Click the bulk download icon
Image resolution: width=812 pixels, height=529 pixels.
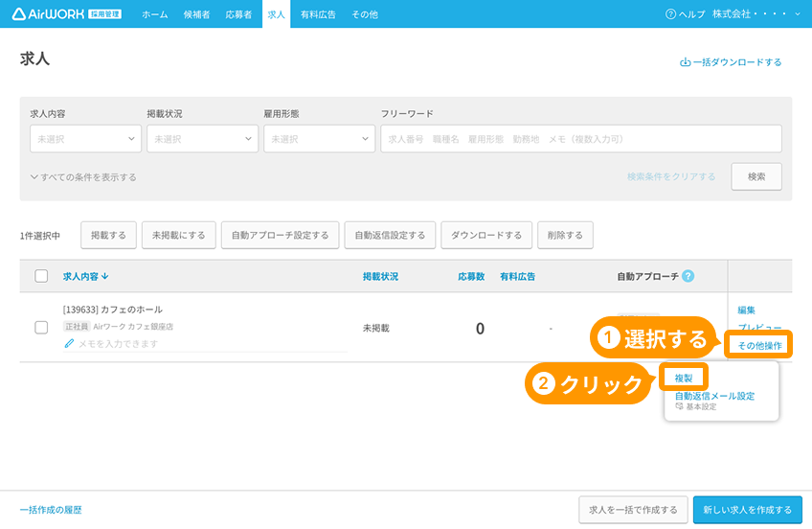tap(686, 62)
